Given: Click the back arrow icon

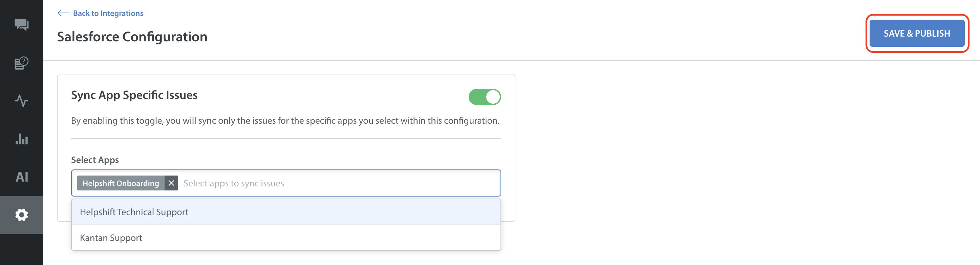Looking at the screenshot, I should pyautogui.click(x=63, y=13).
